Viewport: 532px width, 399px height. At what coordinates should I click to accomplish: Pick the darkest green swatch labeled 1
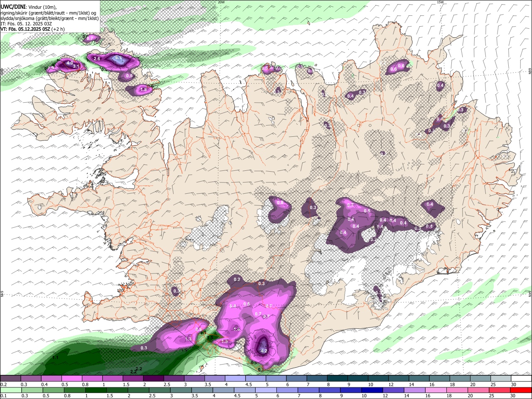(x=95, y=390)
